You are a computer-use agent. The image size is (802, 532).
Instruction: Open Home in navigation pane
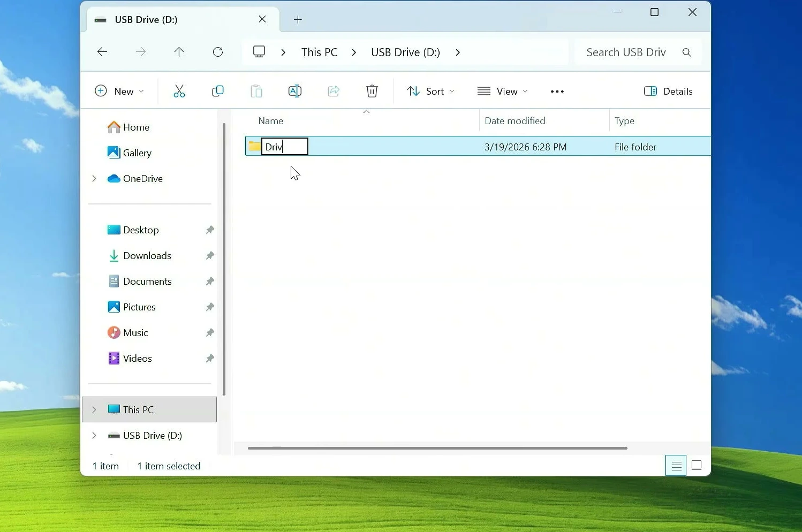tap(128, 127)
